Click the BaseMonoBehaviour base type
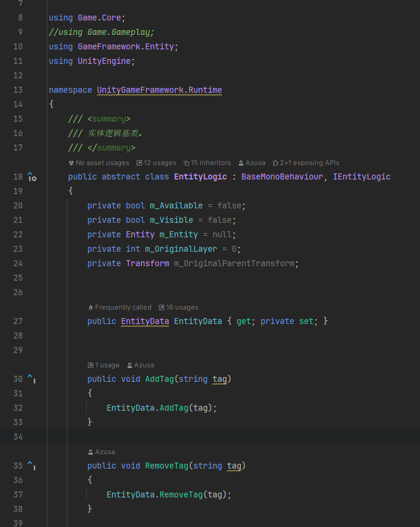This screenshot has width=420, height=527. 282,177
